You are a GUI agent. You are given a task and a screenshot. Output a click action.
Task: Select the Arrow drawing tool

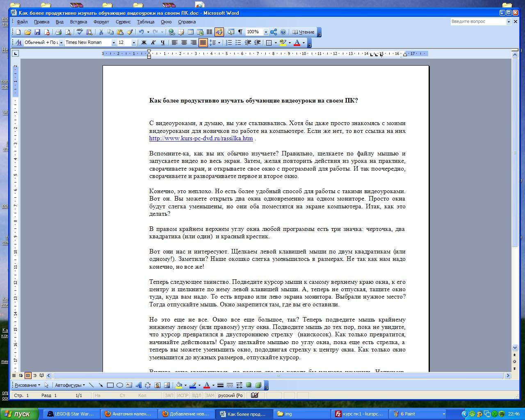point(100,385)
